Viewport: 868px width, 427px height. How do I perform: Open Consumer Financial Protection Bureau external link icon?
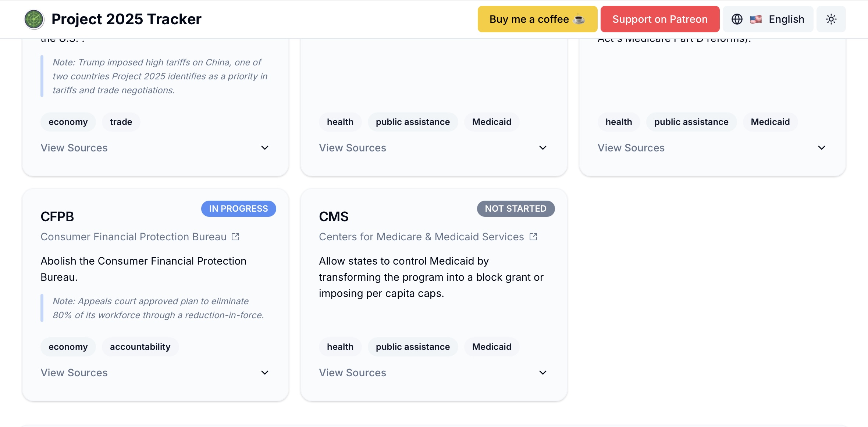coord(236,237)
